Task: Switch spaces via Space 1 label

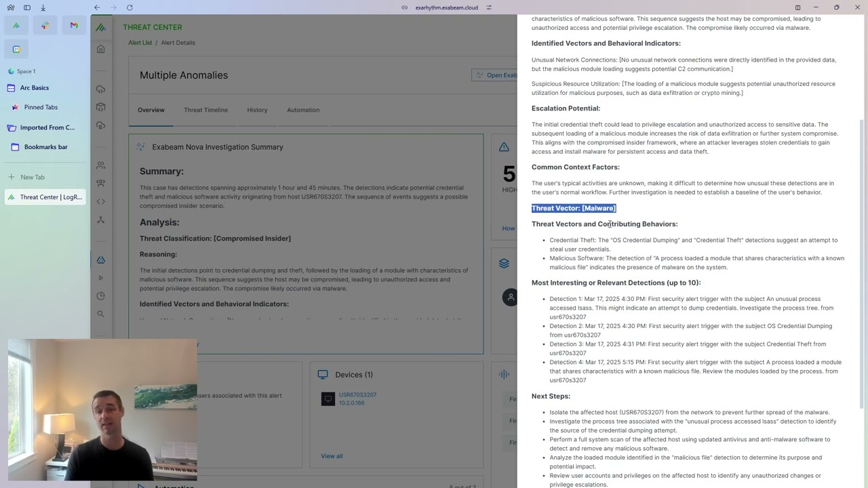Action: [x=26, y=71]
